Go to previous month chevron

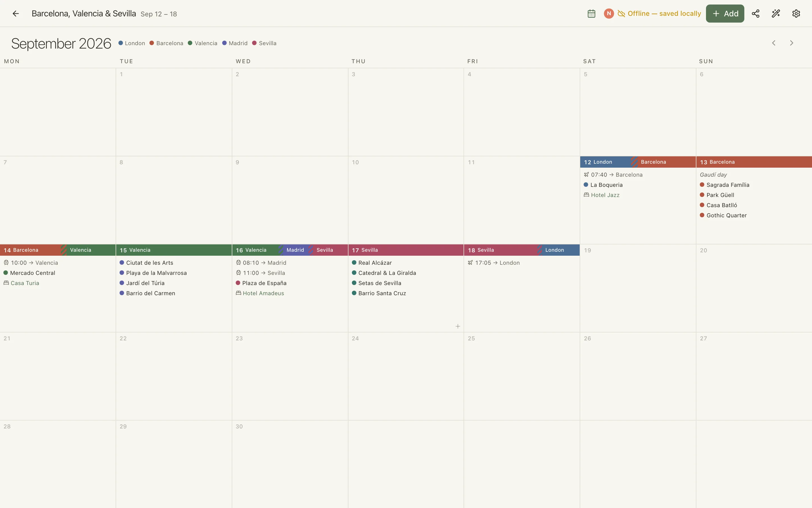[773, 43]
